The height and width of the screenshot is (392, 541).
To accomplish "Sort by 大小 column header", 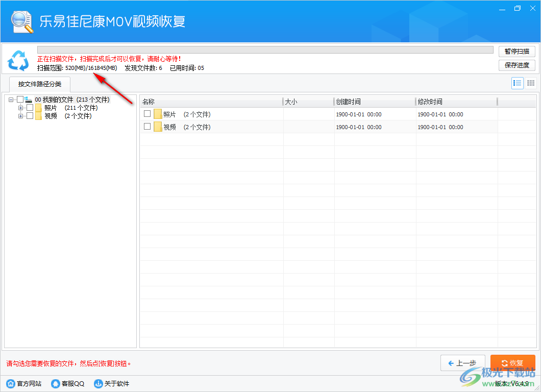I will click(308, 102).
